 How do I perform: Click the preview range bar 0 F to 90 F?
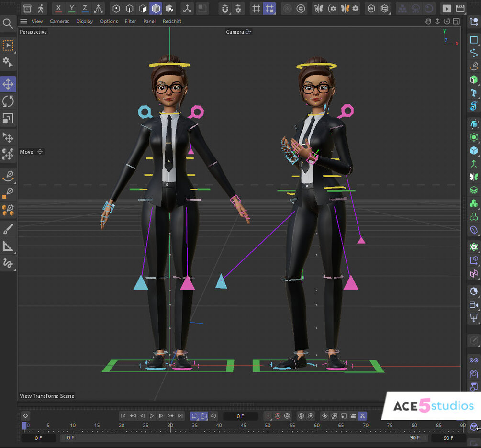click(244, 438)
